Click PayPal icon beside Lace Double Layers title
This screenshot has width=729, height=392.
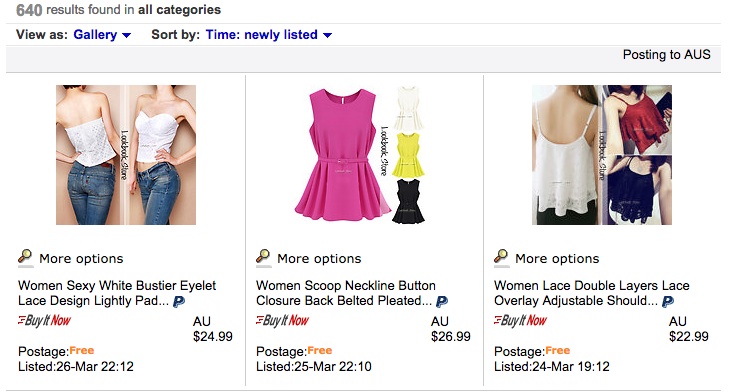click(668, 302)
